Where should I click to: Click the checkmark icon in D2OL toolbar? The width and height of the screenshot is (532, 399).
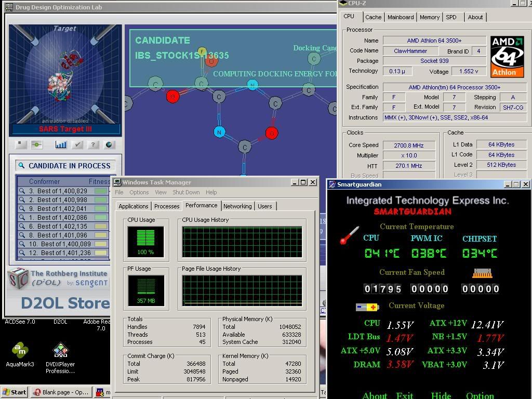[77, 145]
